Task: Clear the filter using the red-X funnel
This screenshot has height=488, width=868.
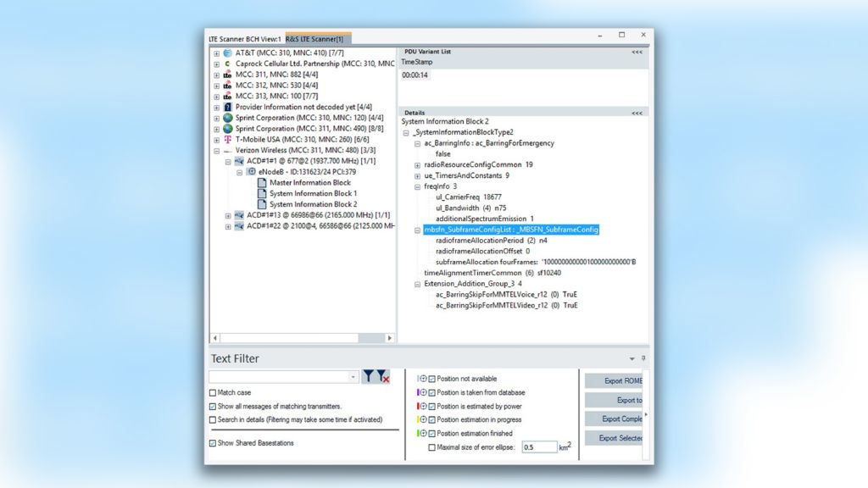Action: coord(384,376)
